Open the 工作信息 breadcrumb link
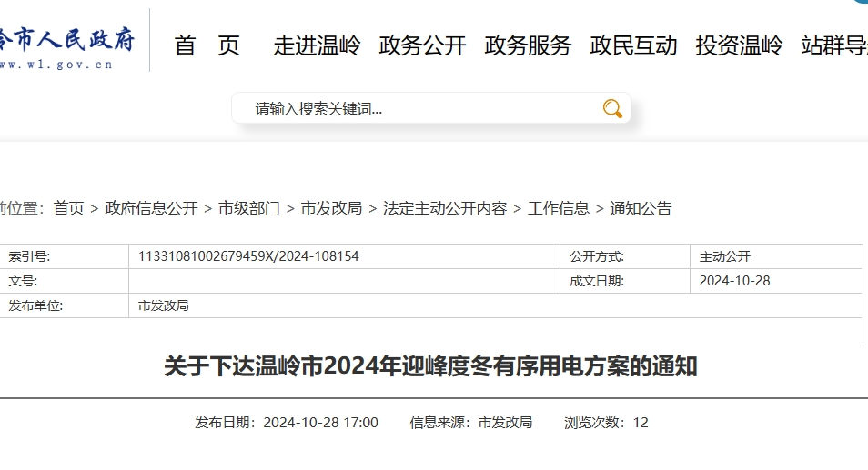Screen dimensions: 868x470 559,208
